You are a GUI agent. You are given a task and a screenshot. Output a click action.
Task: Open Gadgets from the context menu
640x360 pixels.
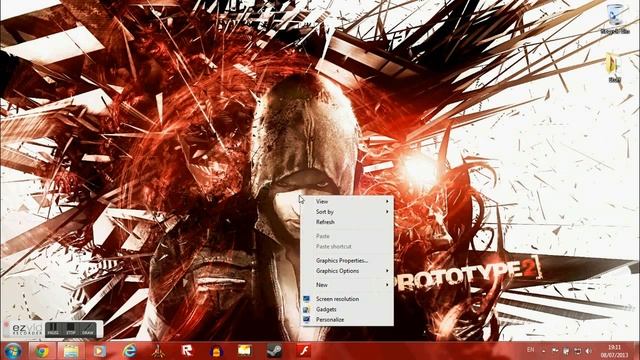pos(347,309)
